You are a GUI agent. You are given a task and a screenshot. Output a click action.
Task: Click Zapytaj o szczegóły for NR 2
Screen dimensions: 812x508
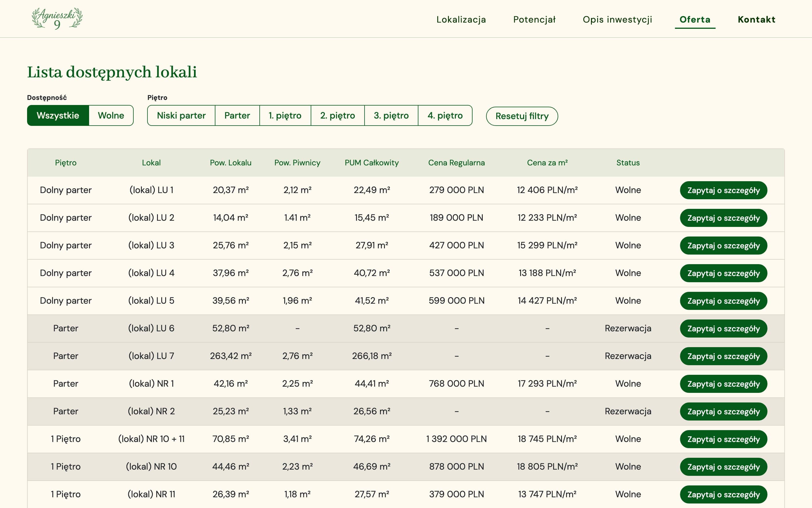click(x=723, y=411)
